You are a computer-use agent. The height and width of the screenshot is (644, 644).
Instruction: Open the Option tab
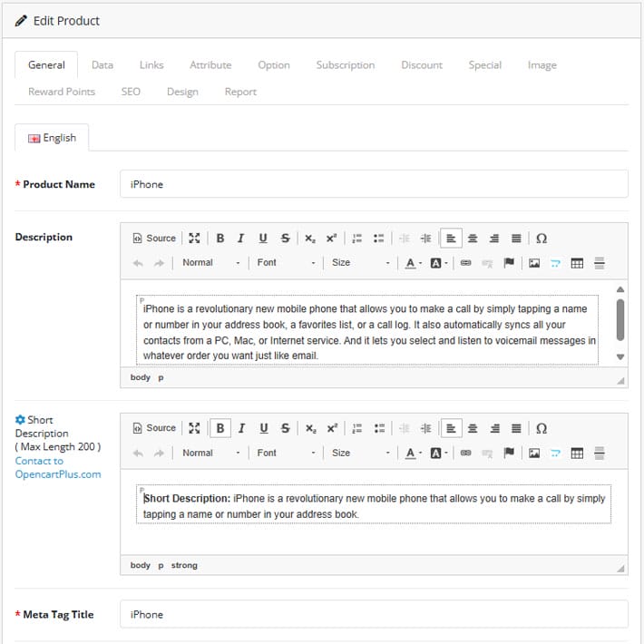tap(274, 65)
